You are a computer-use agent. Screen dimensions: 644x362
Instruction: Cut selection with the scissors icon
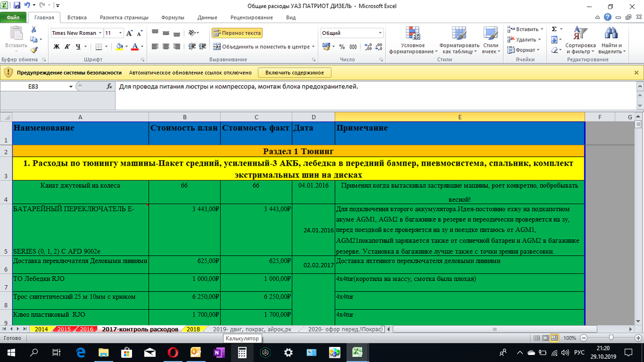pyautogui.click(x=33, y=29)
